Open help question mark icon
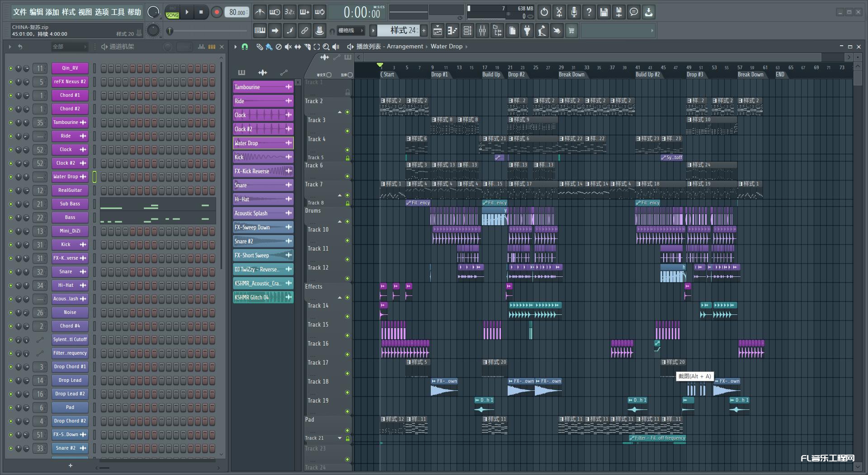868x475 pixels. (x=589, y=12)
